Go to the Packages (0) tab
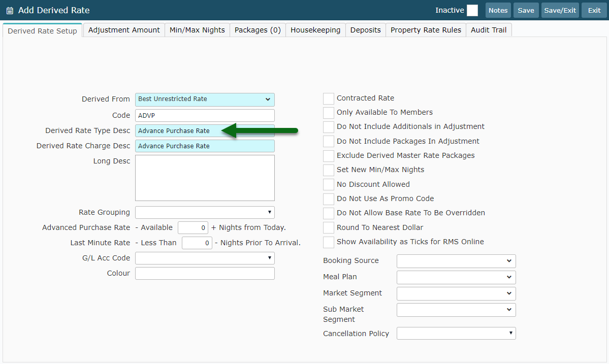This screenshot has height=364, width=609. (258, 30)
